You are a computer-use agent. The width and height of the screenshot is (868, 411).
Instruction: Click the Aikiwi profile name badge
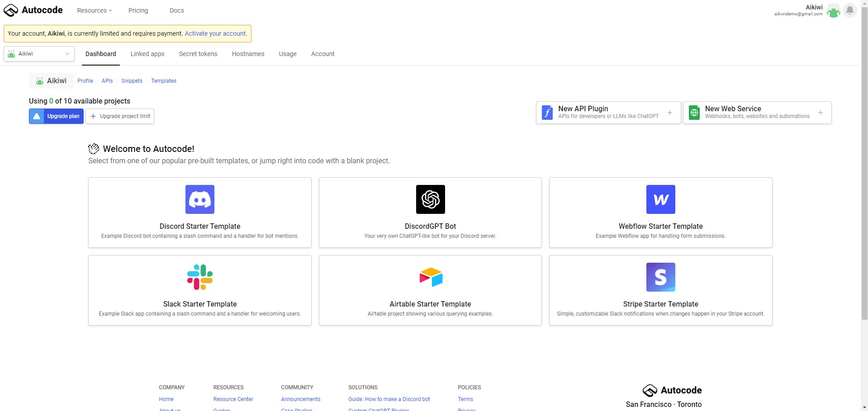(x=52, y=80)
